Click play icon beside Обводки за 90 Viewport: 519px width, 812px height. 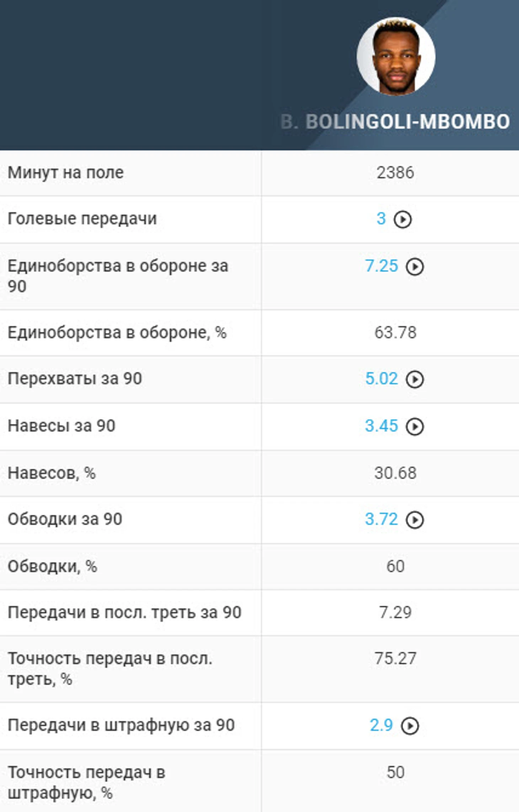pos(415,520)
